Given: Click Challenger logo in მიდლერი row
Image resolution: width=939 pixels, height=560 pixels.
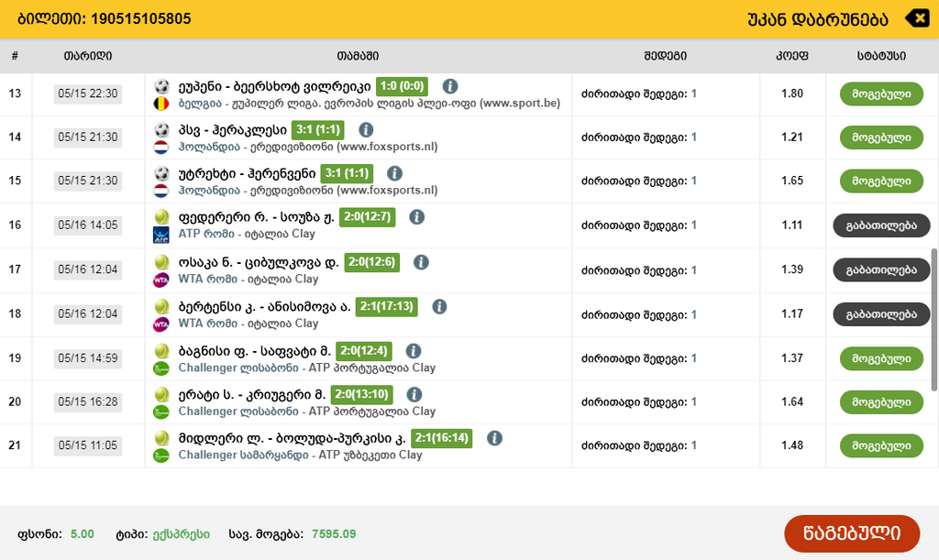Looking at the screenshot, I should point(161,456).
